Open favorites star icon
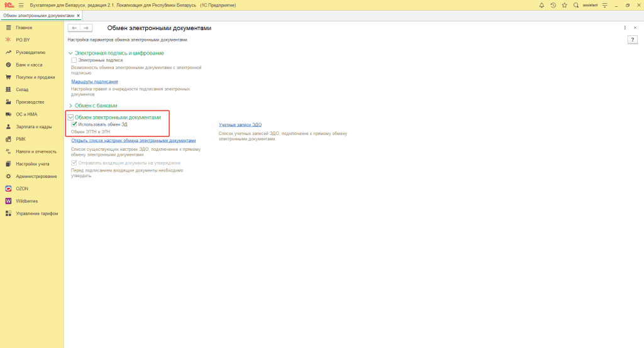The width and height of the screenshot is (644, 348). click(x=564, y=5)
